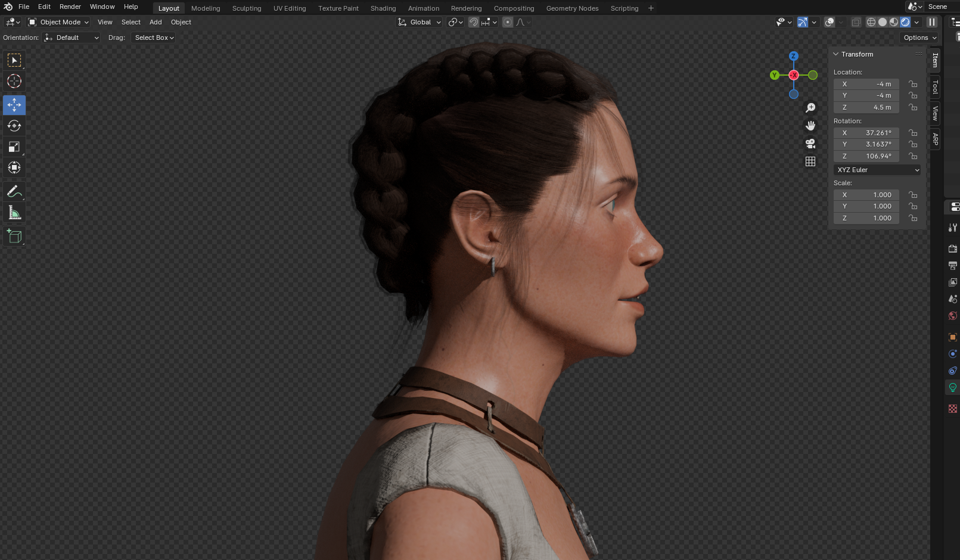Expand the XYZ Euler rotation mode dropdown

coord(877,170)
